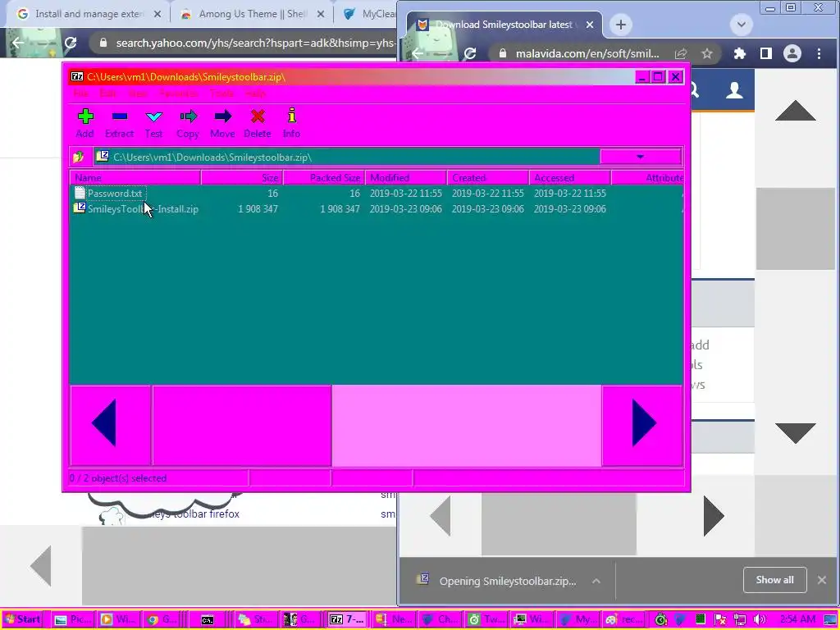
Task: Click the malavida.com address bar
Action: coord(587,53)
